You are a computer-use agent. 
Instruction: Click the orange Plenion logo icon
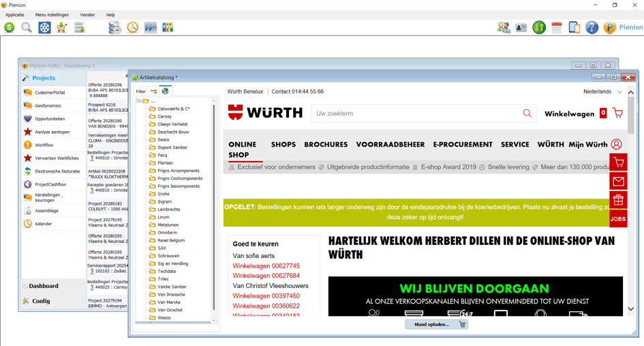coord(609,27)
